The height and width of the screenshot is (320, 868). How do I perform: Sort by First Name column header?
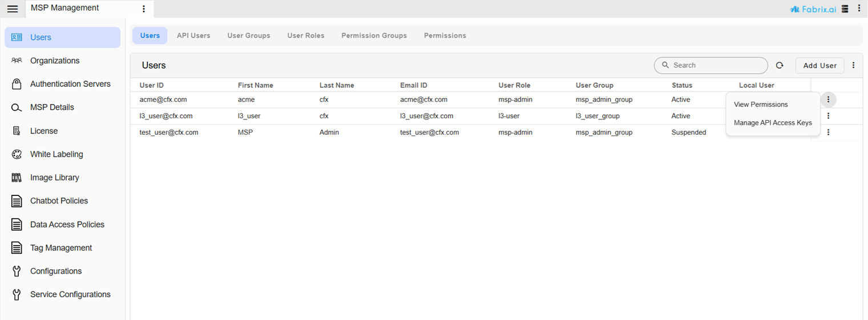coord(256,85)
